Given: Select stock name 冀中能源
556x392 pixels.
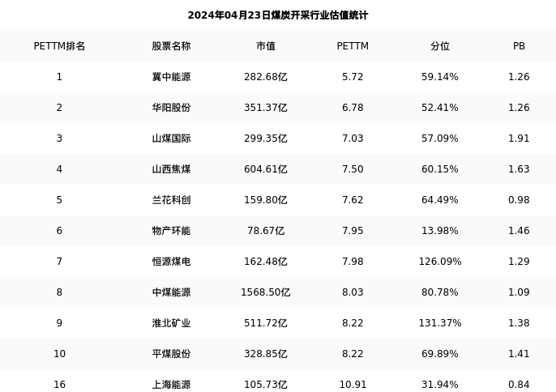Looking at the screenshot, I should (171, 77).
